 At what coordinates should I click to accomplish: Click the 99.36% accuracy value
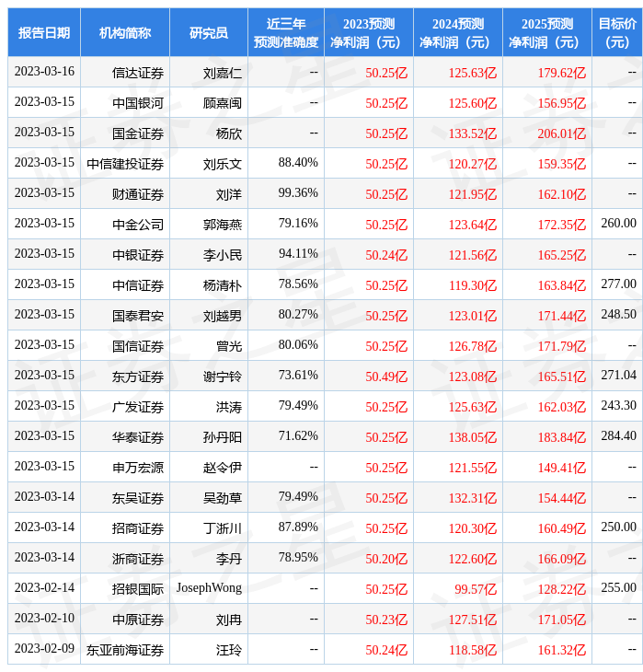(x=298, y=193)
